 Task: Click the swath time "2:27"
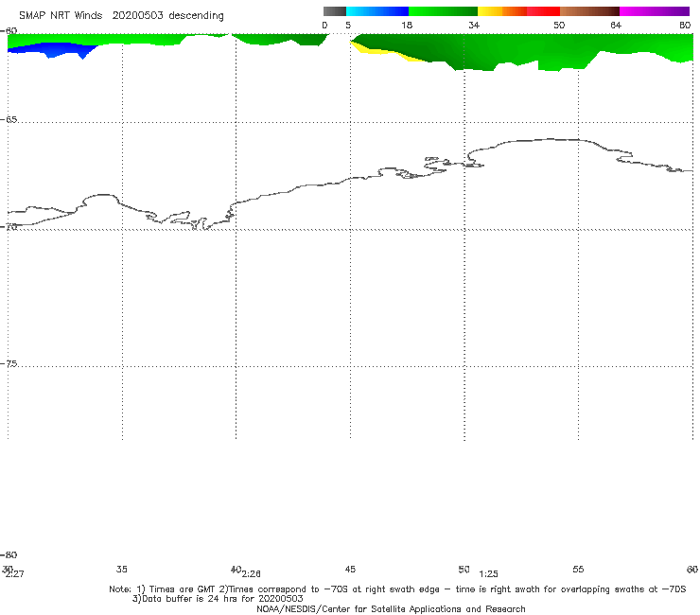pos(14,574)
